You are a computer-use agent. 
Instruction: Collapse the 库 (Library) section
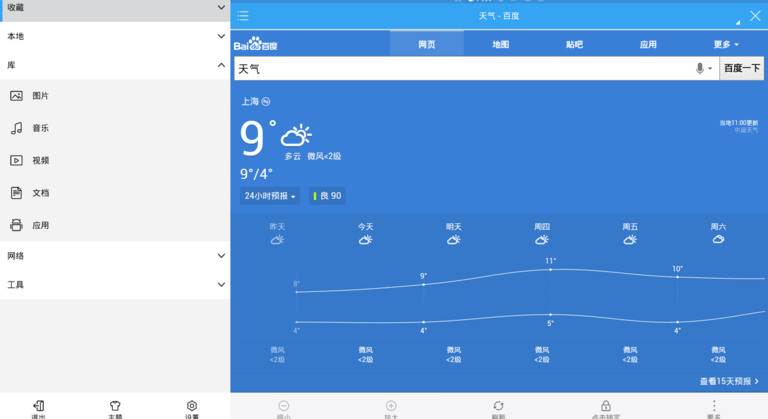(115, 65)
